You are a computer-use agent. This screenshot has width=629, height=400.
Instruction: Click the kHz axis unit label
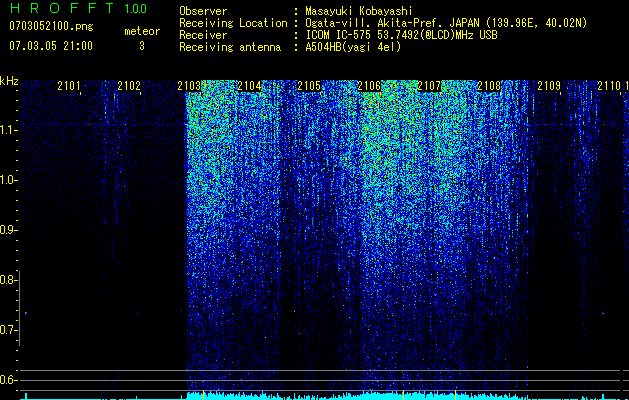point(9,81)
